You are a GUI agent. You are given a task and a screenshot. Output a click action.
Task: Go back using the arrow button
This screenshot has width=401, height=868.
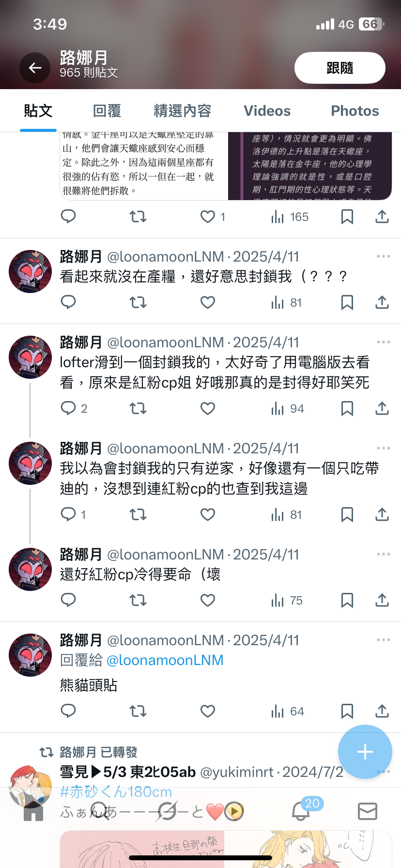(35, 68)
